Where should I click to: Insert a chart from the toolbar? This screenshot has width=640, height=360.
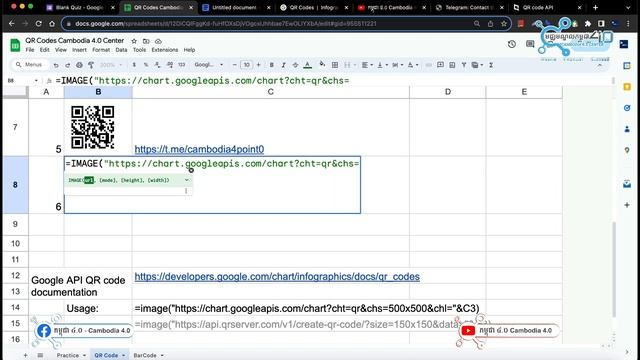[x=452, y=65]
